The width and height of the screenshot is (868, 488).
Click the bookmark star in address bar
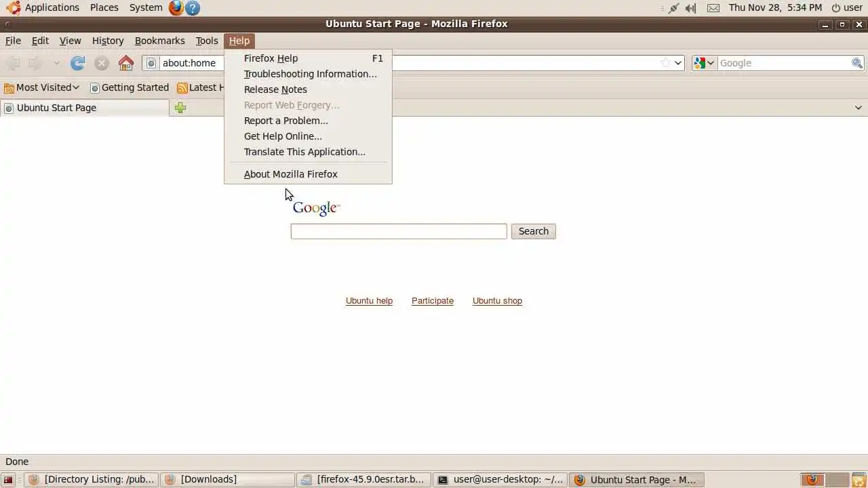tap(666, 63)
